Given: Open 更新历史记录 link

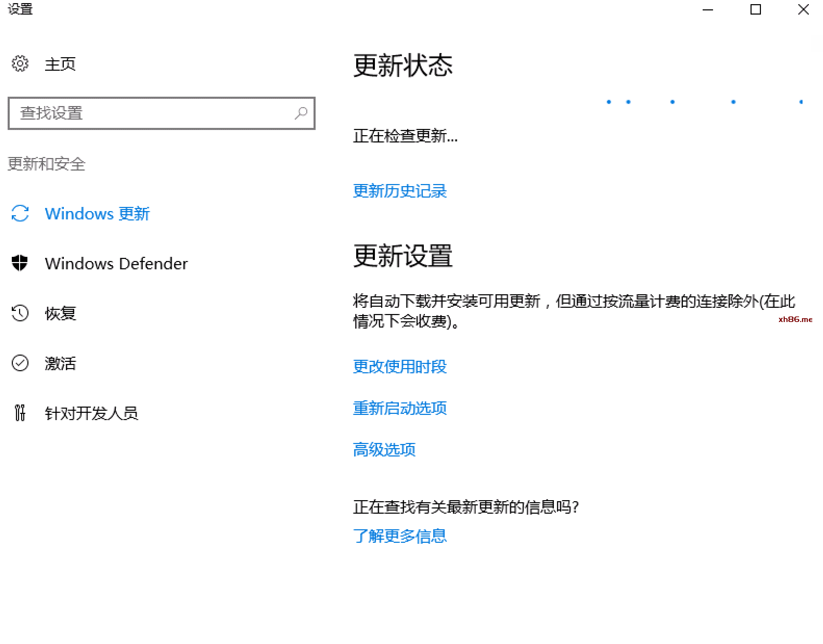Looking at the screenshot, I should (400, 191).
